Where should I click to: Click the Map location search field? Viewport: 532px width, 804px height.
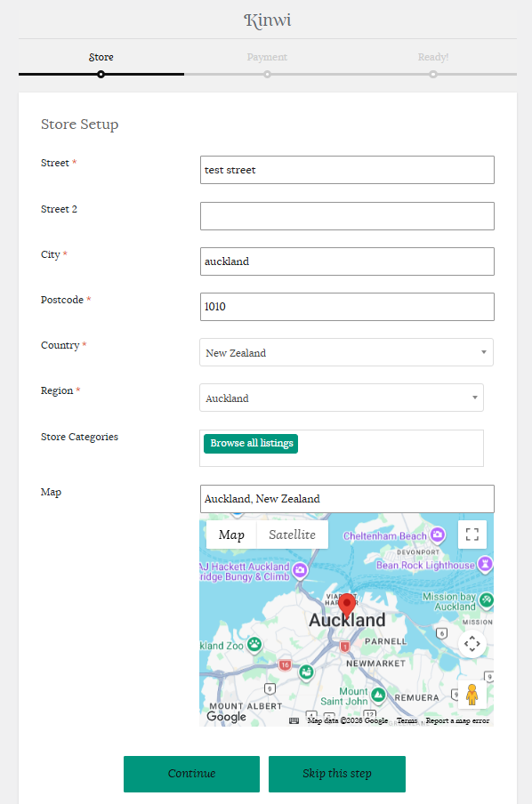point(347,499)
